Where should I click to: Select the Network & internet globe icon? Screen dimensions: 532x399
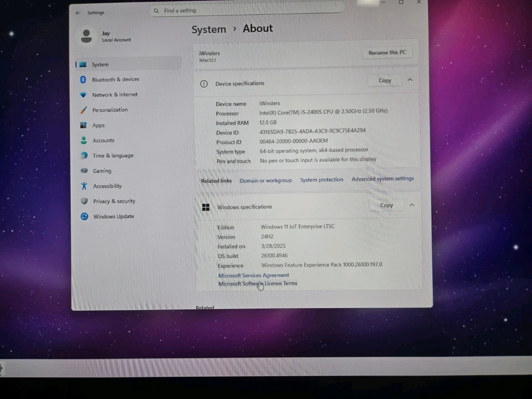pos(84,94)
